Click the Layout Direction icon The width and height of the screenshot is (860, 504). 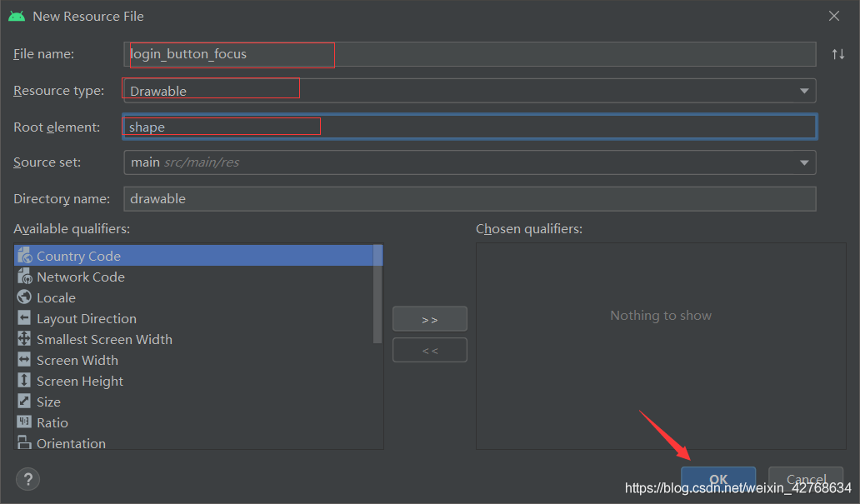click(x=24, y=319)
